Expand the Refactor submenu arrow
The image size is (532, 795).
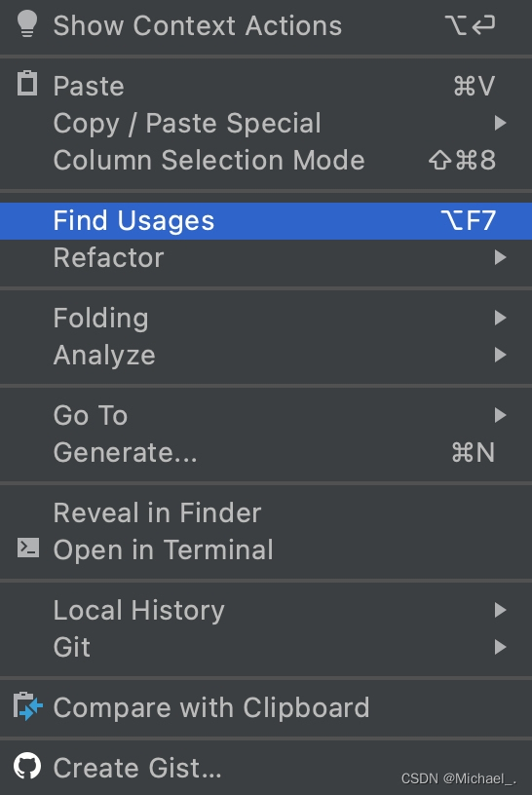501,257
